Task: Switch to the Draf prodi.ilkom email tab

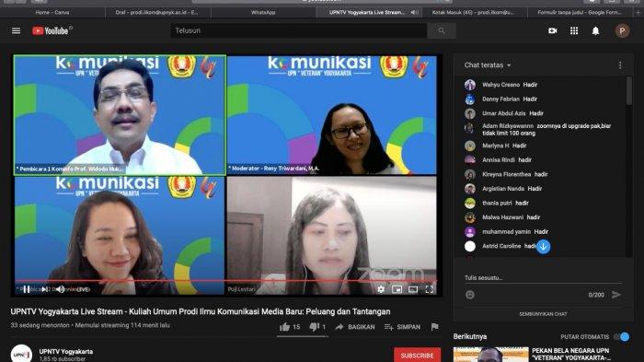Action: coord(156,12)
